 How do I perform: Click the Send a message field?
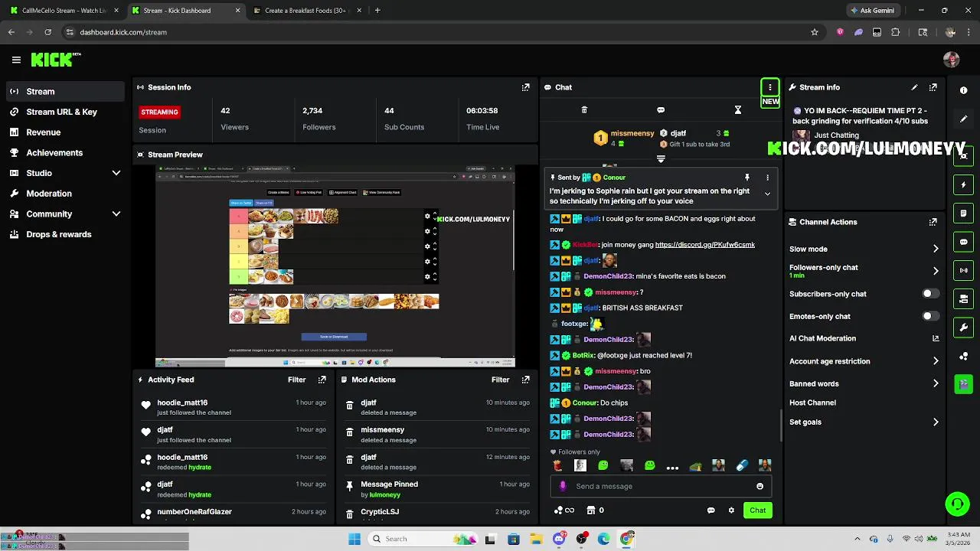[x=661, y=486]
